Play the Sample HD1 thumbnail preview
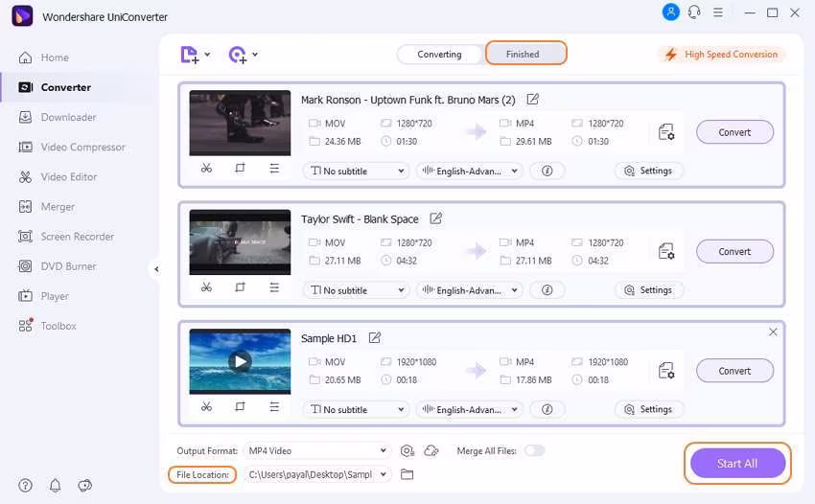815x504 pixels. click(x=240, y=361)
